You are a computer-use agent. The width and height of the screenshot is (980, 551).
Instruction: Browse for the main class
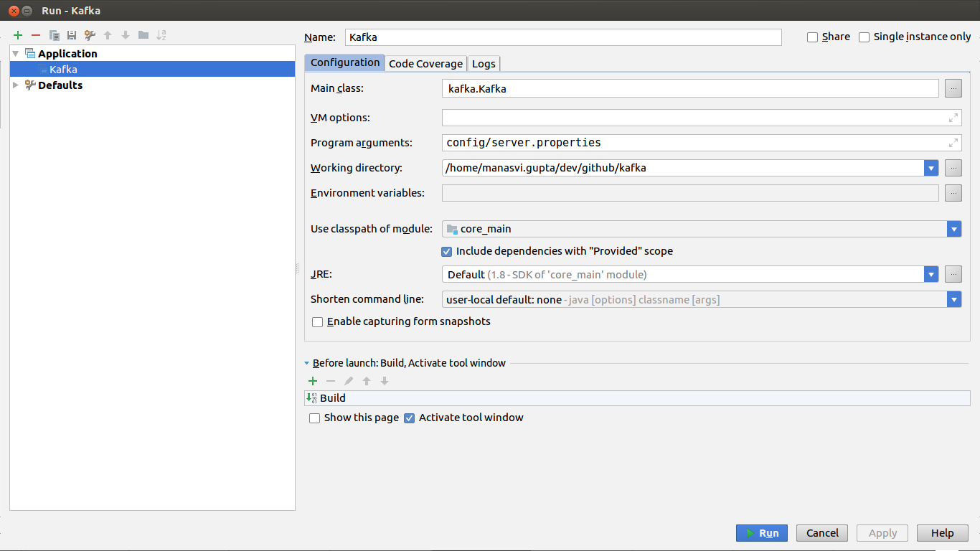(953, 88)
